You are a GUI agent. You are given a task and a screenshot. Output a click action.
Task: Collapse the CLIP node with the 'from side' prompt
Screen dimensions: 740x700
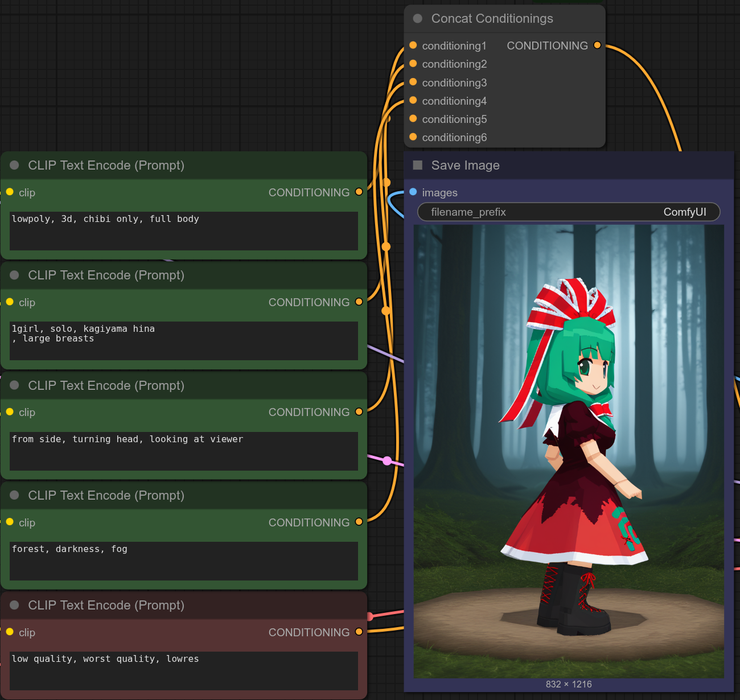tap(15, 385)
